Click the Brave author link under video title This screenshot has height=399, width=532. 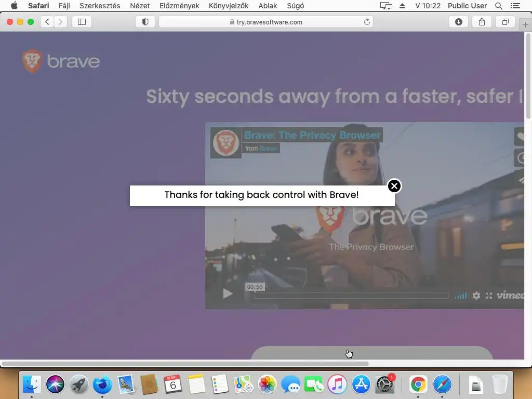click(268, 148)
